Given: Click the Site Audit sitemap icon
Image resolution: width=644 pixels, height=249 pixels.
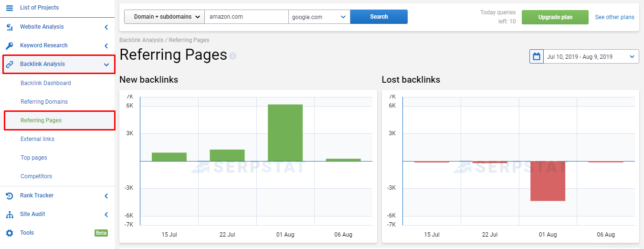Looking at the screenshot, I should click(x=10, y=215).
